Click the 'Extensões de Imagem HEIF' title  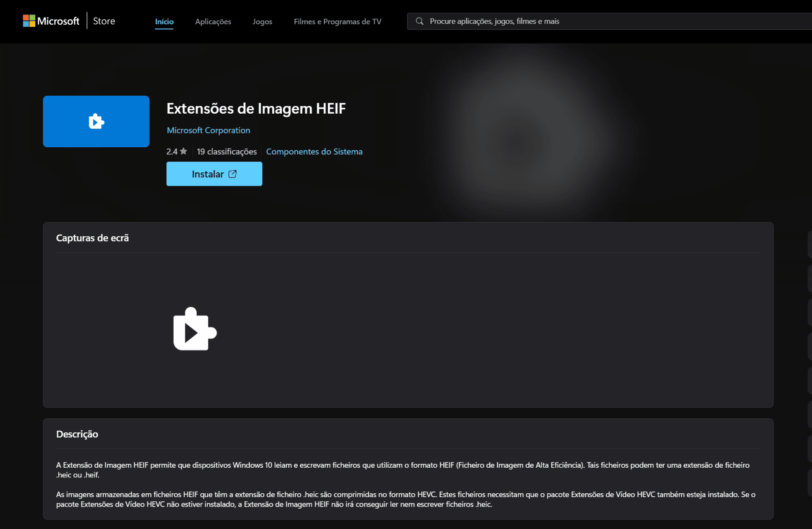click(256, 108)
